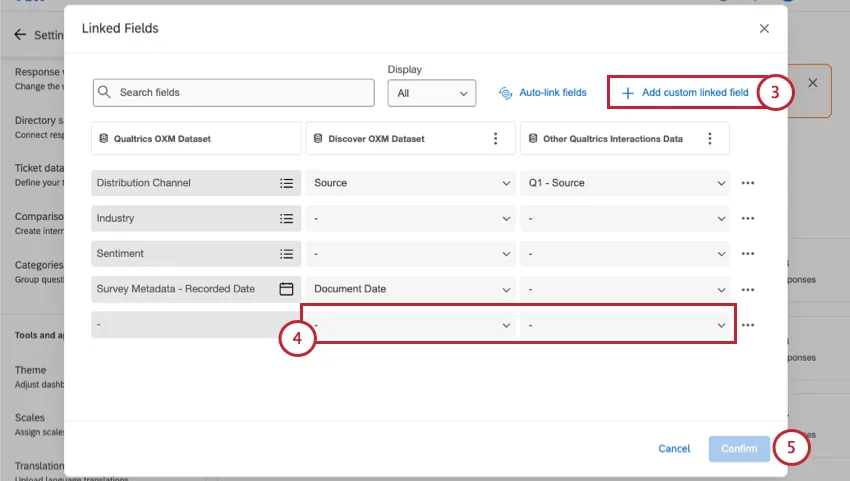850x481 pixels.
Task: Go back using the Settings arrow
Action: click(20, 35)
